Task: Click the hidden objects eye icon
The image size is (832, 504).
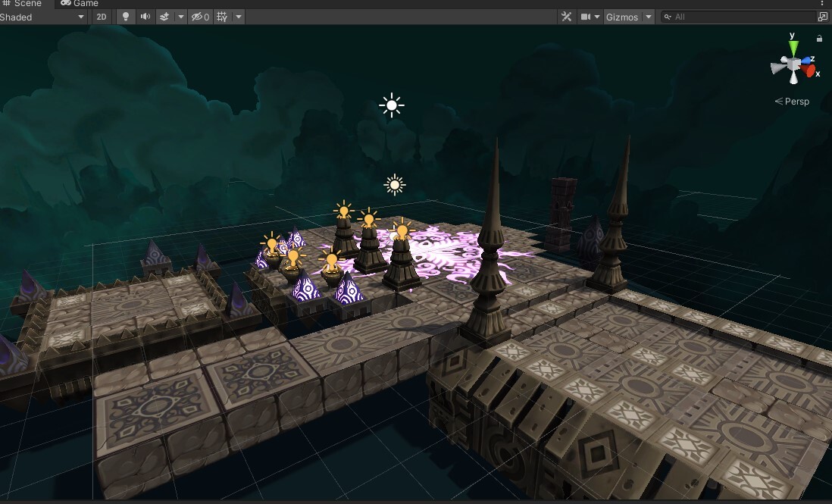Action: click(198, 17)
